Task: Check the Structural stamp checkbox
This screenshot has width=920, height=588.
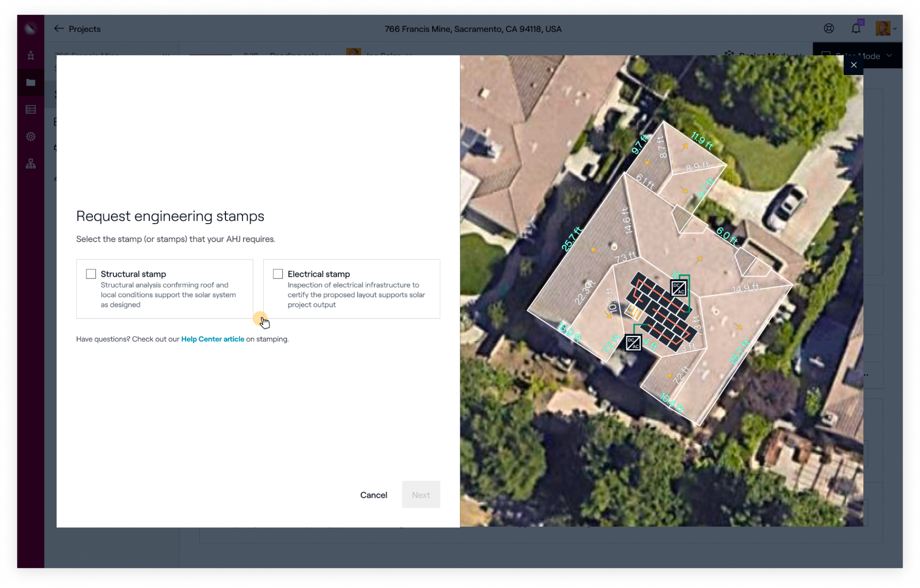Action: 91,274
